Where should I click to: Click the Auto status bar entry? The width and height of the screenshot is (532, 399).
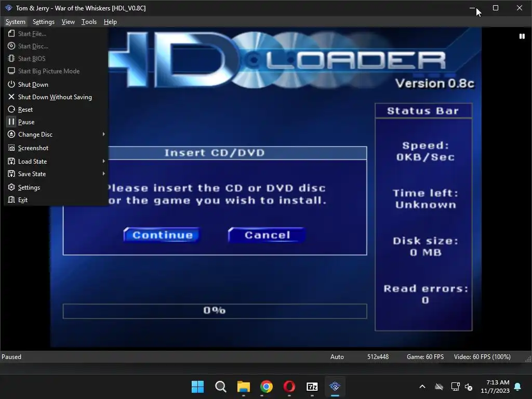(337, 357)
